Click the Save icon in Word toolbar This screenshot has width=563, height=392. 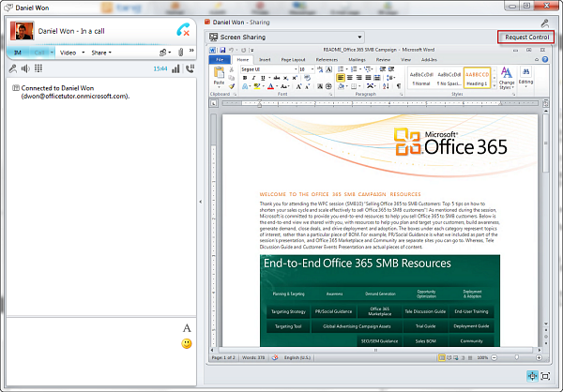(222, 50)
